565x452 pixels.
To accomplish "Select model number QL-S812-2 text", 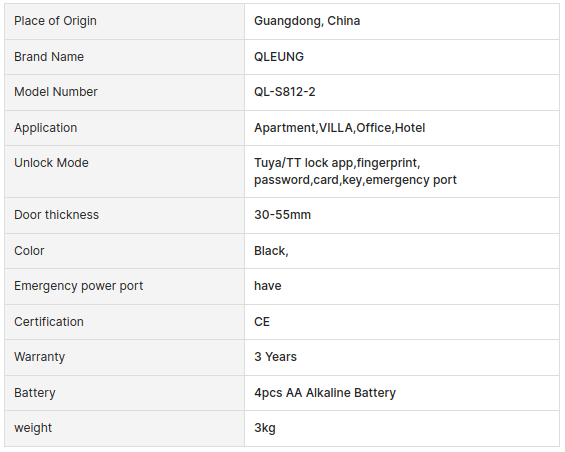I will (284, 92).
